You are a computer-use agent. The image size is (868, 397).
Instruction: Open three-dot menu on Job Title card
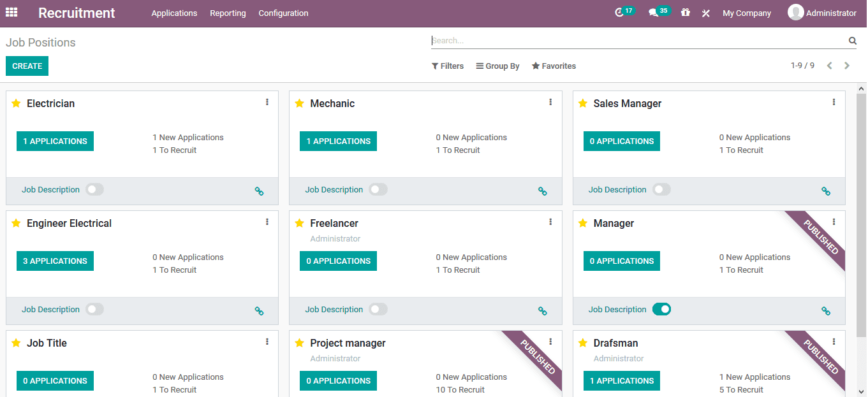267,342
